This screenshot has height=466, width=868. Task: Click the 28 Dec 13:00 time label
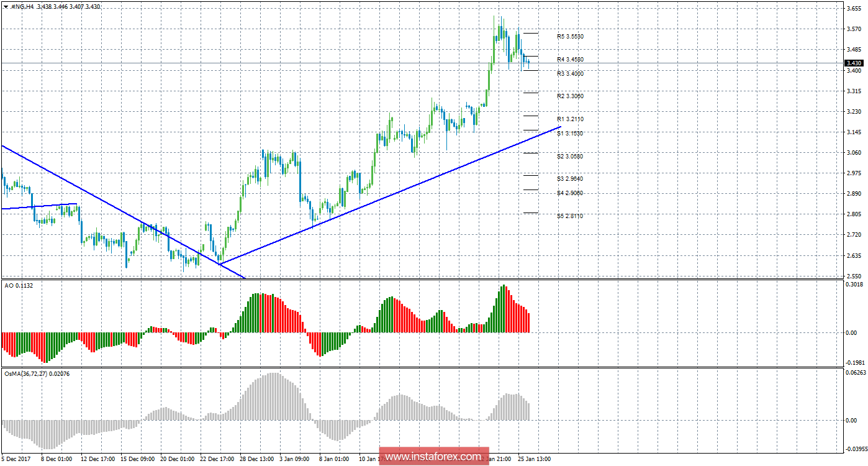[x=257, y=459]
